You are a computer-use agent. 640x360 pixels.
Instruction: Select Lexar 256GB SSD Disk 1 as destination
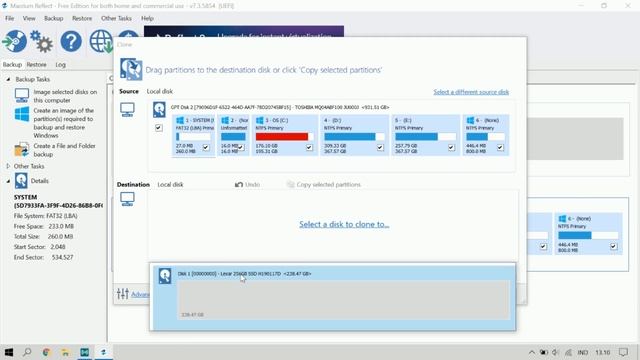click(333, 297)
